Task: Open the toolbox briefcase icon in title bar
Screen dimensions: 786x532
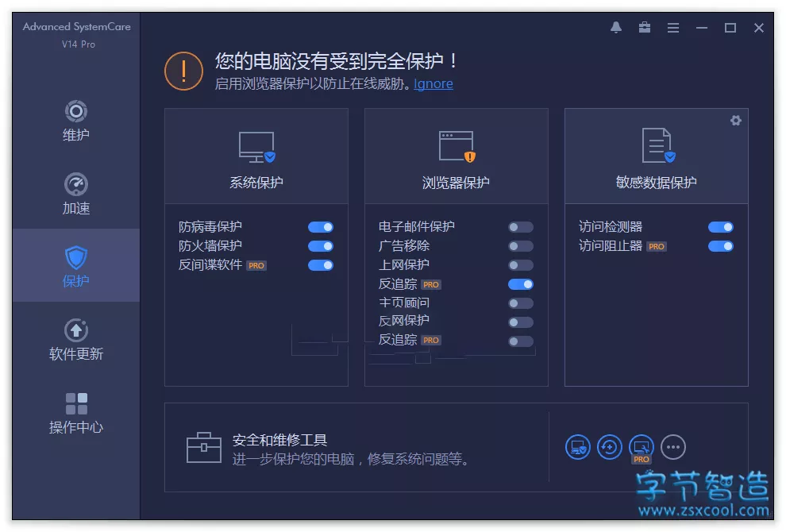Action: pos(644,28)
